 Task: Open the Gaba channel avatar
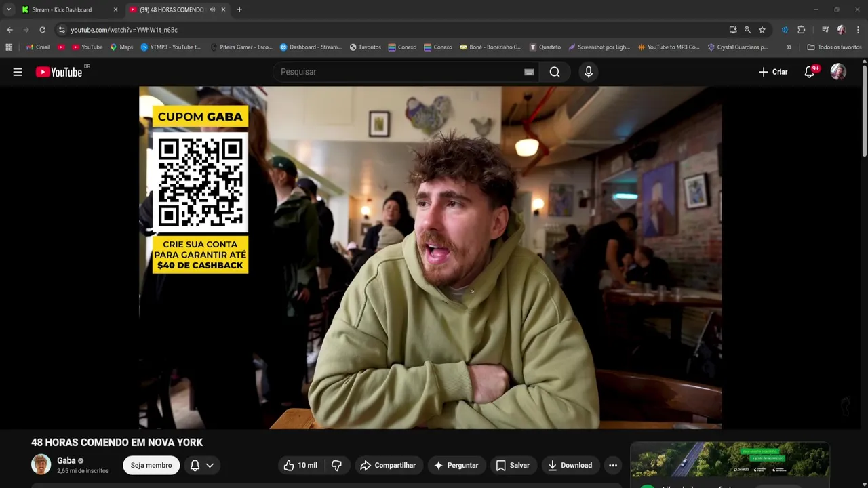pos(41,464)
